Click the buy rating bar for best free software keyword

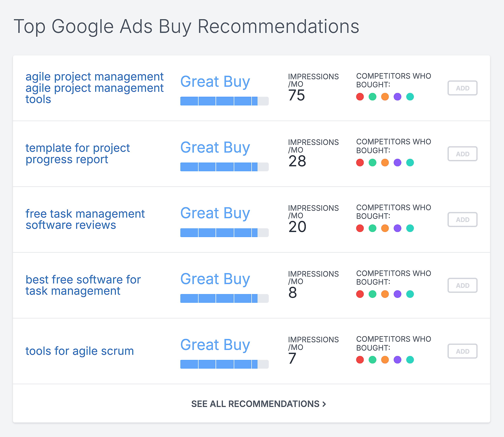point(219,298)
